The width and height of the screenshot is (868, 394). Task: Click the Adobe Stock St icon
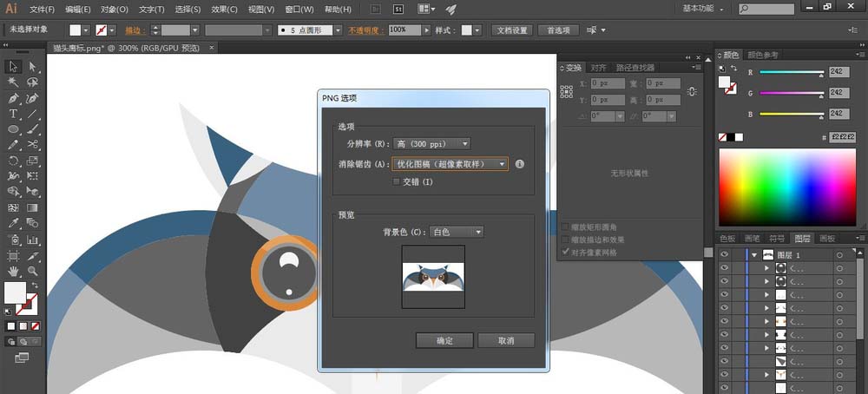[x=398, y=10]
